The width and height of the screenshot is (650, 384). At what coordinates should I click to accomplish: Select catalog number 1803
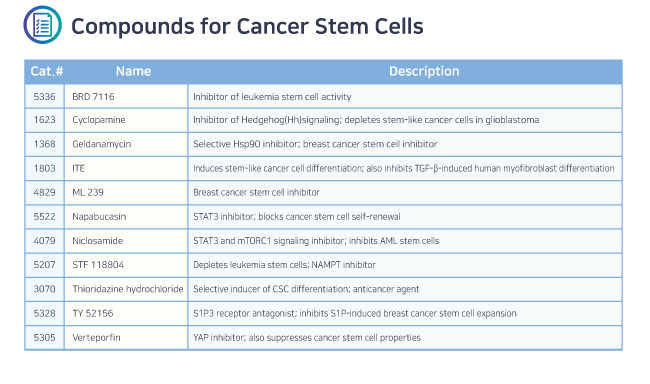click(44, 168)
